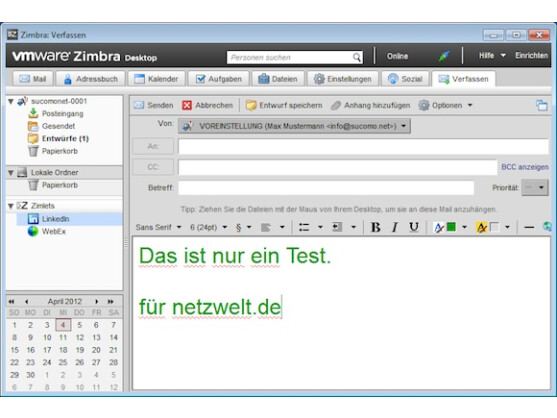
Task: Open font color dropdown arrow
Action: [464, 227]
